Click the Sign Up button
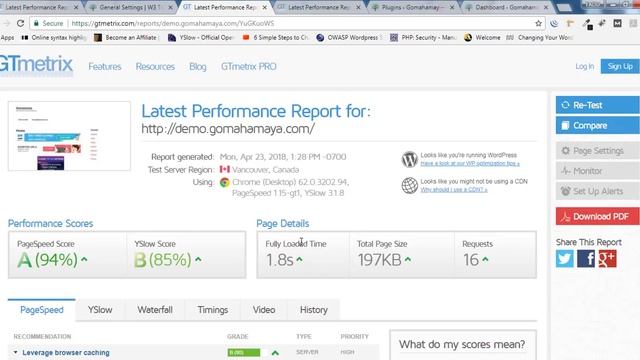This screenshot has height=360, width=640. 620,66
